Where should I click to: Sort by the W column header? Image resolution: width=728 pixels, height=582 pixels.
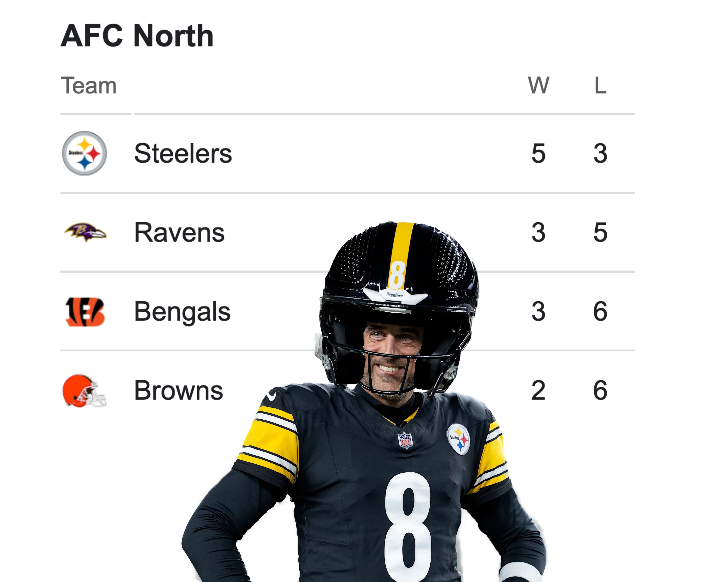pyautogui.click(x=539, y=85)
